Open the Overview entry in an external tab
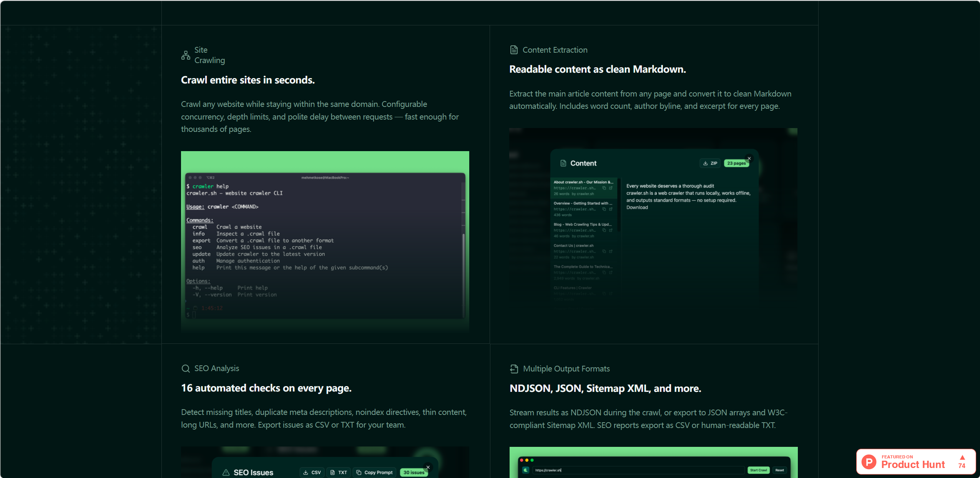The width and height of the screenshot is (980, 478). 611,209
